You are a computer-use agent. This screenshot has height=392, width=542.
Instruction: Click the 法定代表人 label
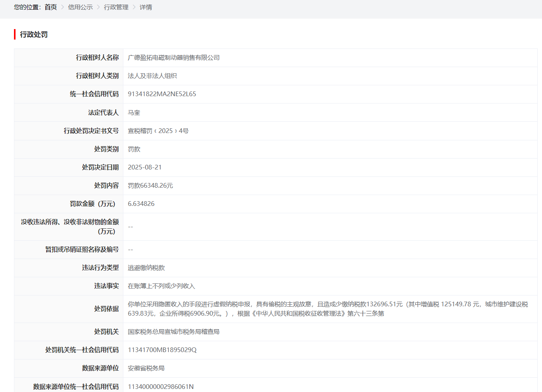tap(104, 113)
